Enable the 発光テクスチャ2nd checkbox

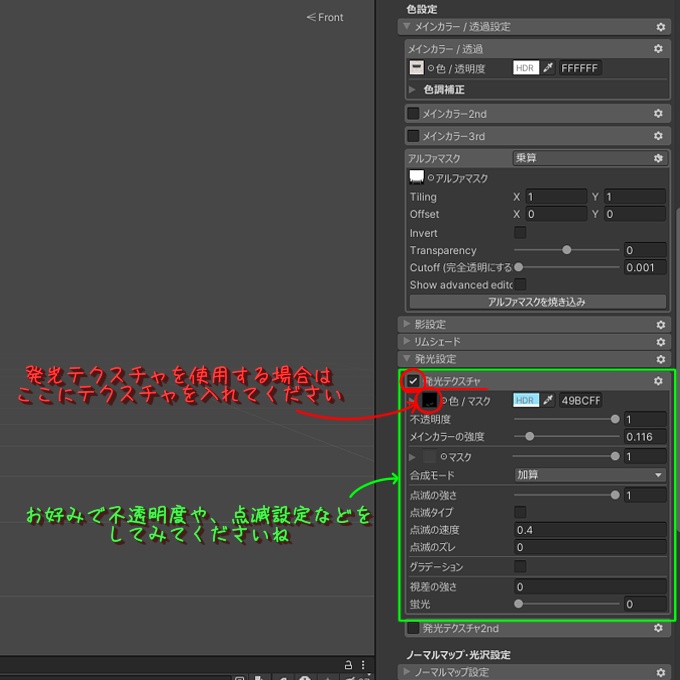413,628
